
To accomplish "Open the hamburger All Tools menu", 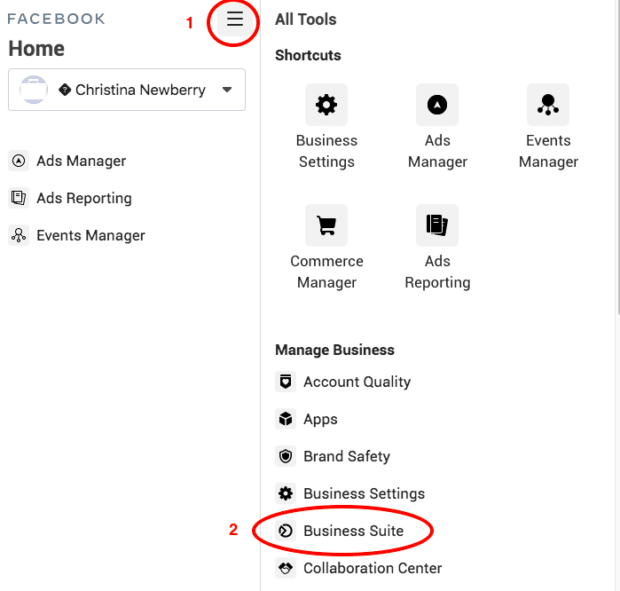I will [235, 20].
